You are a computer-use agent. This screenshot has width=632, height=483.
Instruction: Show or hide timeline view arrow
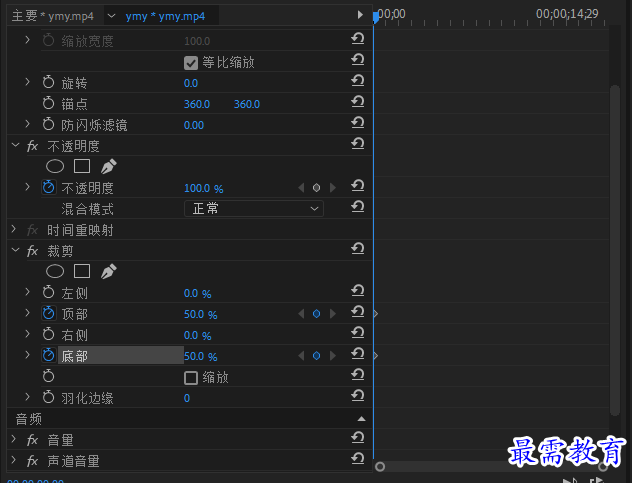360,15
